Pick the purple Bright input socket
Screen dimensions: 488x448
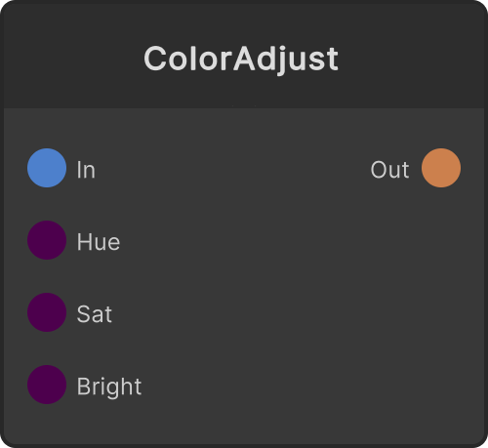(x=47, y=385)
